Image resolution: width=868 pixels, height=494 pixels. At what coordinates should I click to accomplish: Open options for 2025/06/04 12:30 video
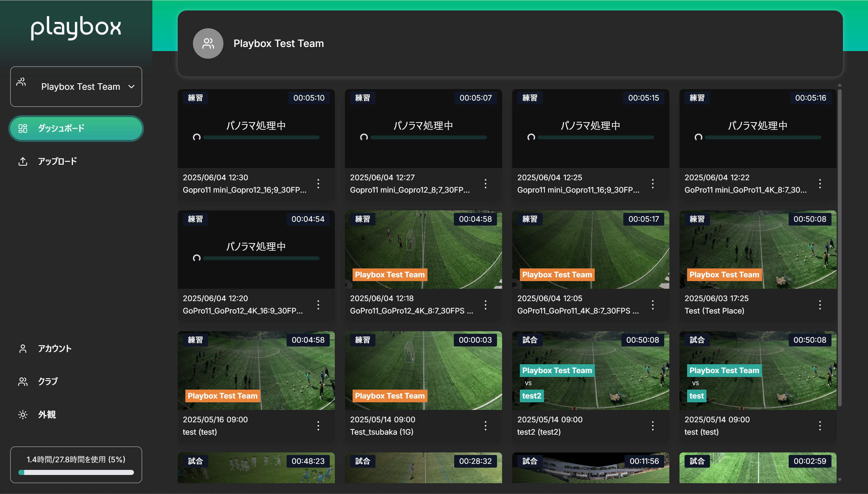point(318,184)
